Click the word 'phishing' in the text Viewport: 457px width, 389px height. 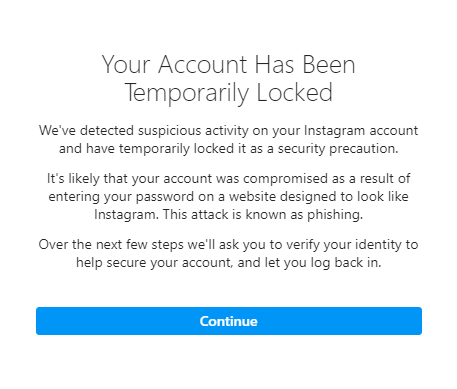coord(334,215)
